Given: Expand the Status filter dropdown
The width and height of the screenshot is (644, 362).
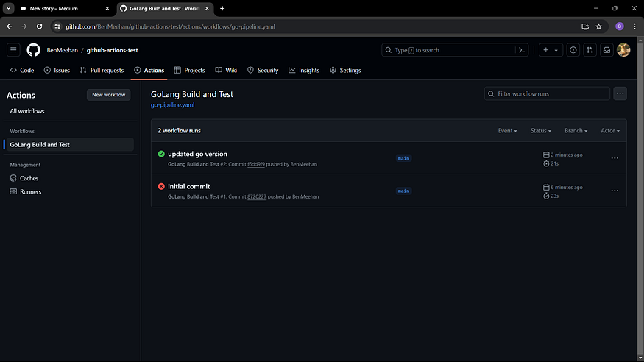Looking at the screenshot, I should [541, 130].
